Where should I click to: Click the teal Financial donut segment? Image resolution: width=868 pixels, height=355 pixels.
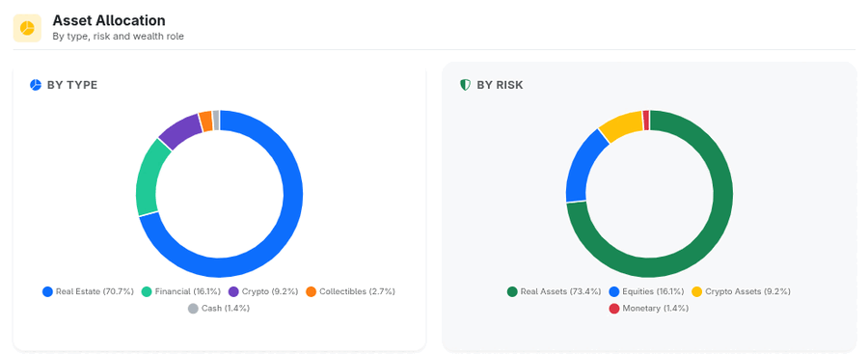click(148, 178)
